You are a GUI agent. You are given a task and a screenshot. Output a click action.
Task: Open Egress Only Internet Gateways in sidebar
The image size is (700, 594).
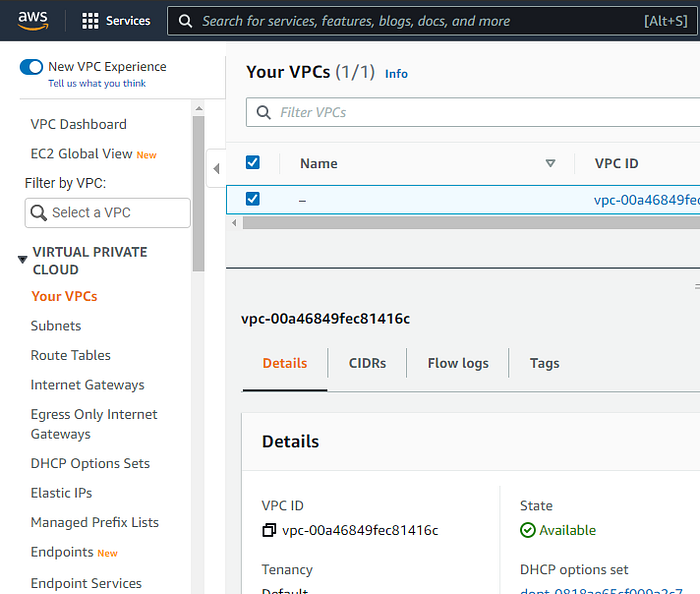coord(94,424)
